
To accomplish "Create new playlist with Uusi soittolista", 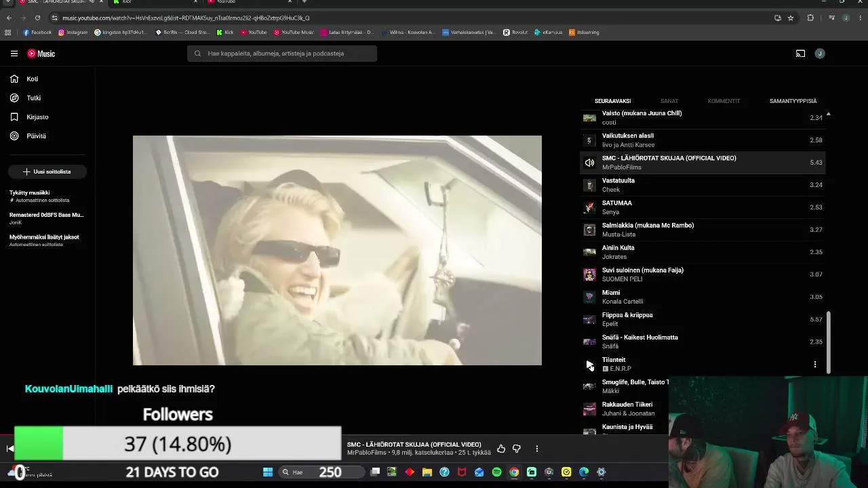I will tap(47, 171).
